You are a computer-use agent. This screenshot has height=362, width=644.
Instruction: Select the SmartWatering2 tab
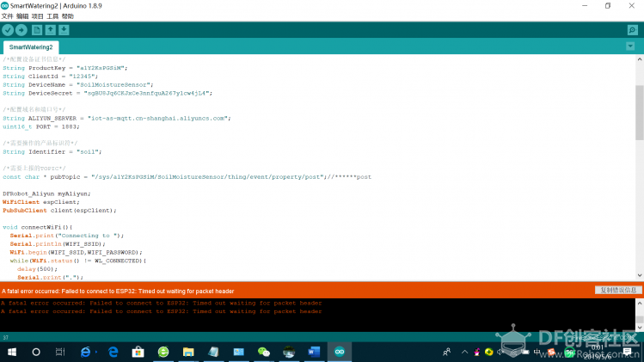coord(31,47)
